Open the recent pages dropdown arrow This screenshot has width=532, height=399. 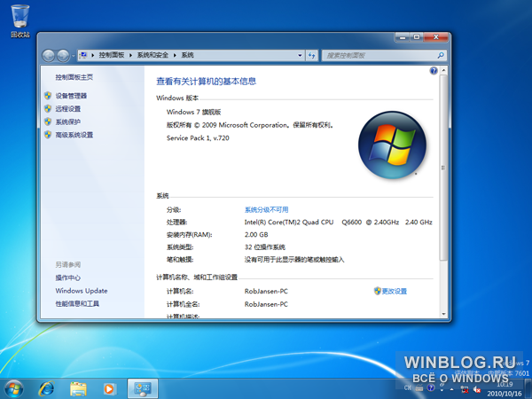point(73,56)
